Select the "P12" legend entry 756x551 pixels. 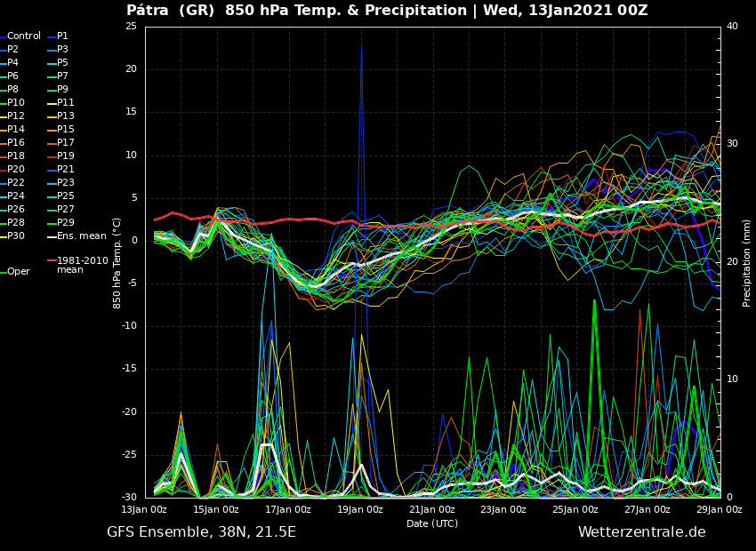click(12, 116)
